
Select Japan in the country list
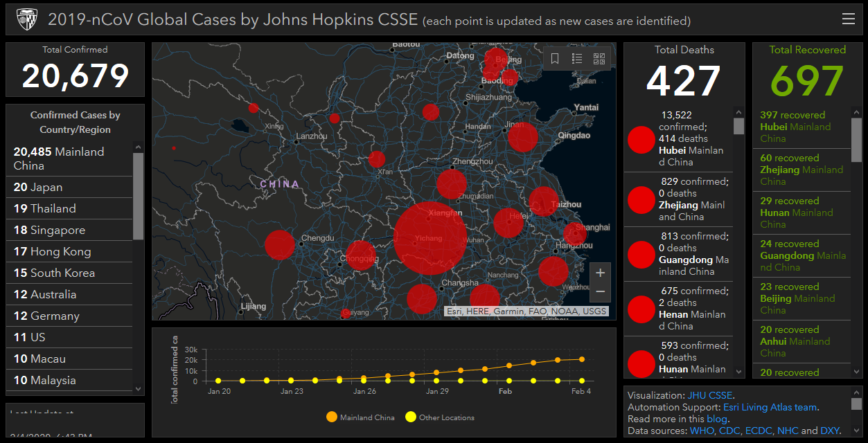tap(69, 187)
